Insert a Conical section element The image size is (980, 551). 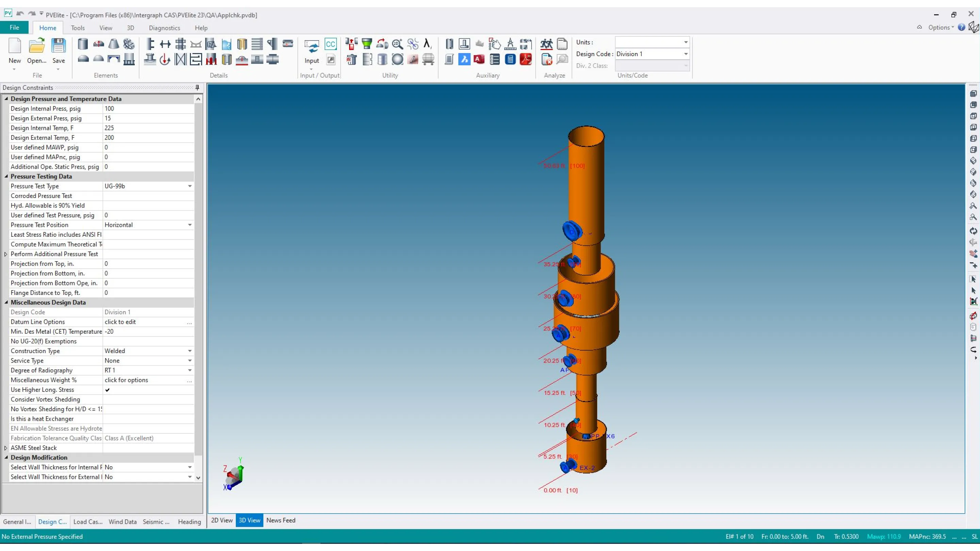[113, 44]
